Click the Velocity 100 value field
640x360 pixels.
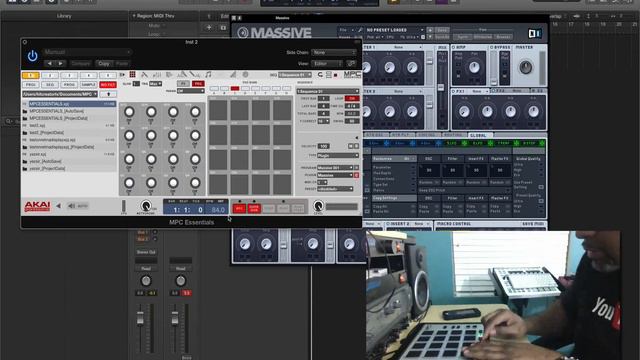pyautogui.click(x=324, y=146)
